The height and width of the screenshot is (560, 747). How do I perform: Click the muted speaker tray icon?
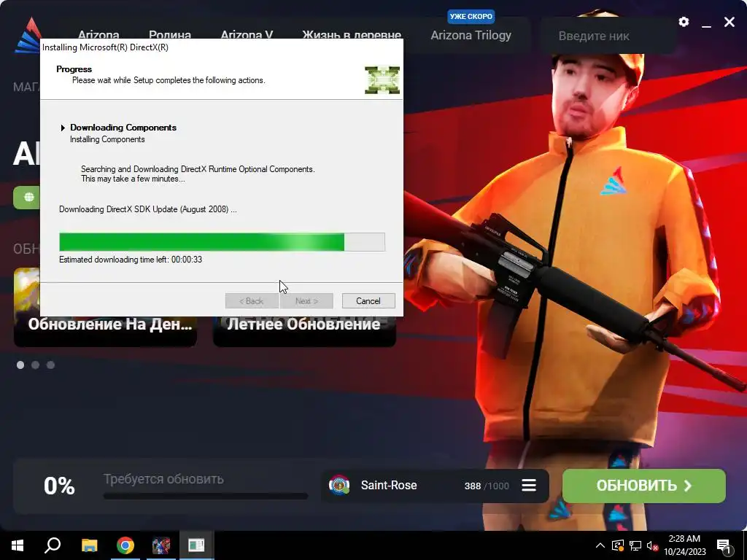click(652, 545)
